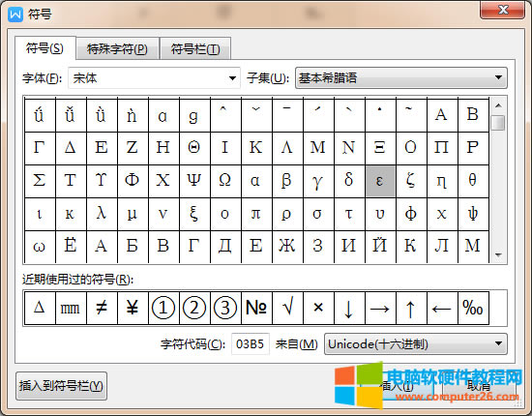
Task: Pick the lowercase tau τ symbol
Action: [349, 214]
